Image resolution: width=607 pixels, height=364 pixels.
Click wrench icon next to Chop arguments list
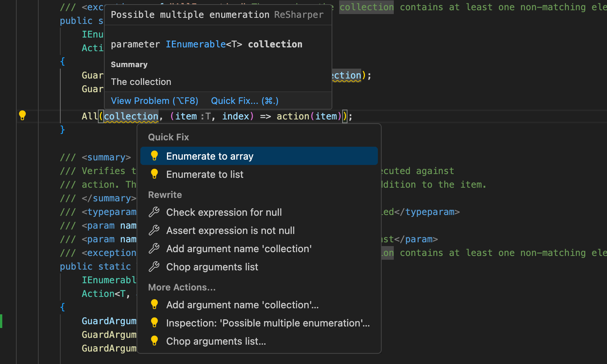pyautogui.click(x=154, y=267)
